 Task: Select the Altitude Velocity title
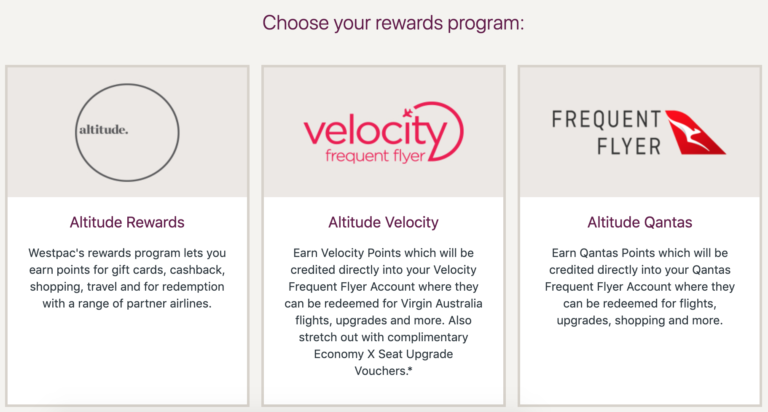tap(384, 222)
